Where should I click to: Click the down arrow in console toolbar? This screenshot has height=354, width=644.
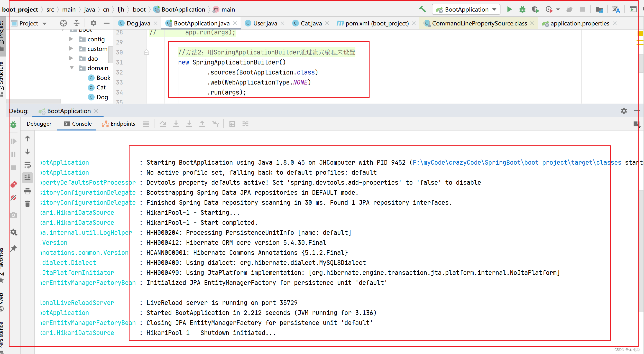tap(27, 152)
